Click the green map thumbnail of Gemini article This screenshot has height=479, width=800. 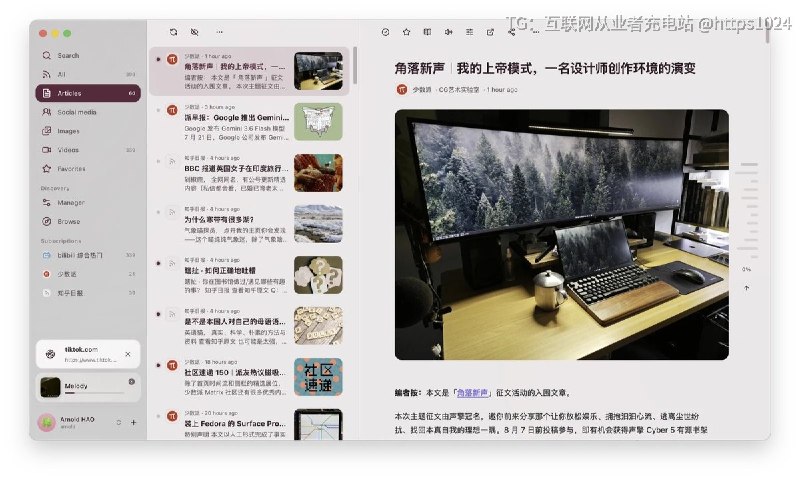point(318,122)
